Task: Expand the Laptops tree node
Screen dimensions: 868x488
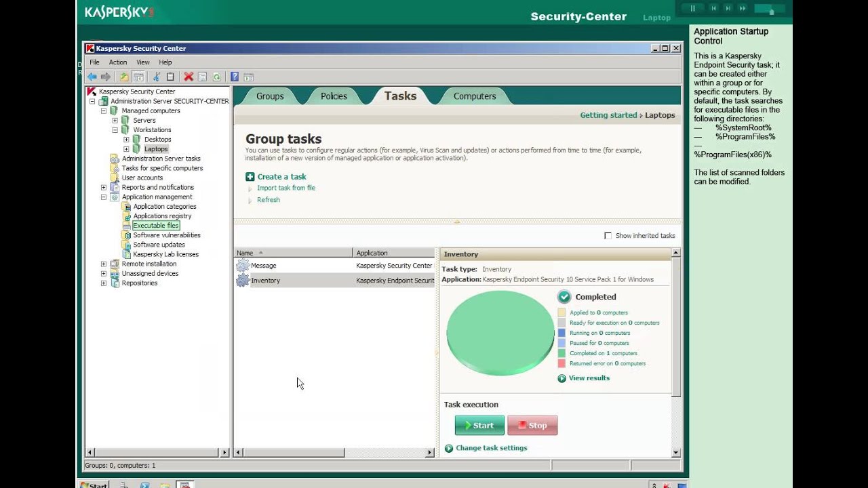Action: pyautogui.click(x=126, y=149)
